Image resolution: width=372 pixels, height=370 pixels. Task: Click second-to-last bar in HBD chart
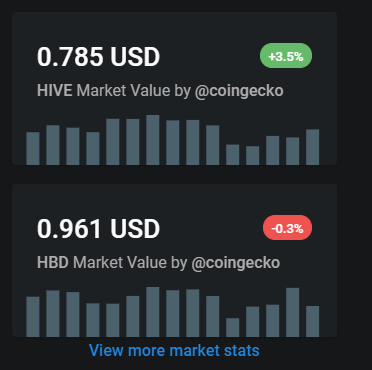tap(293, 312)
